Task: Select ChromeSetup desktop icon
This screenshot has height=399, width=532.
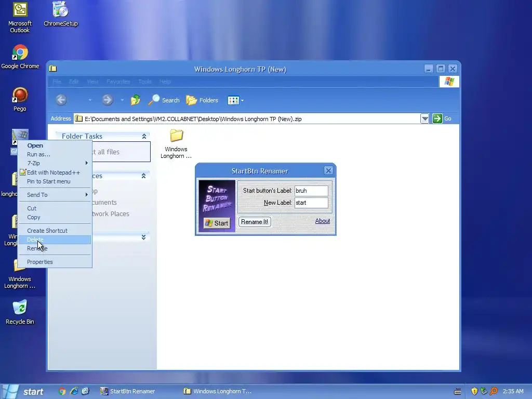Action: coord(60,14)
